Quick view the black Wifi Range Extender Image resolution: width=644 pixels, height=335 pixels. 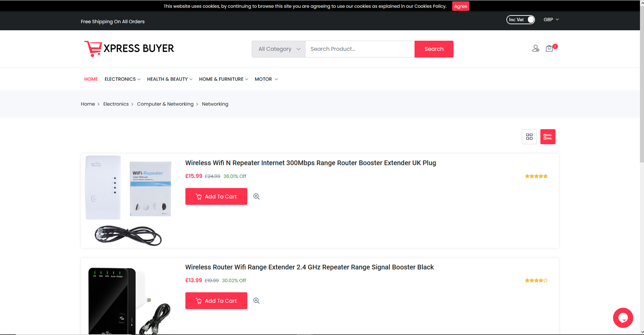coord(256,301)
